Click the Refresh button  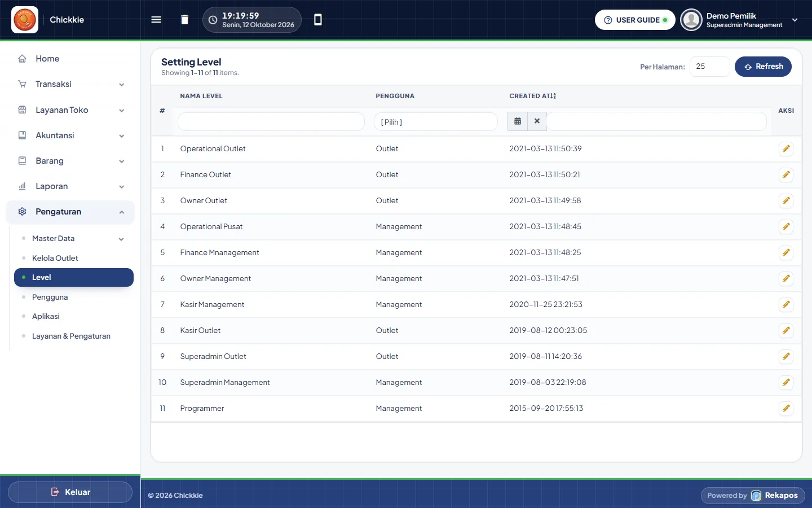point(763,67)
